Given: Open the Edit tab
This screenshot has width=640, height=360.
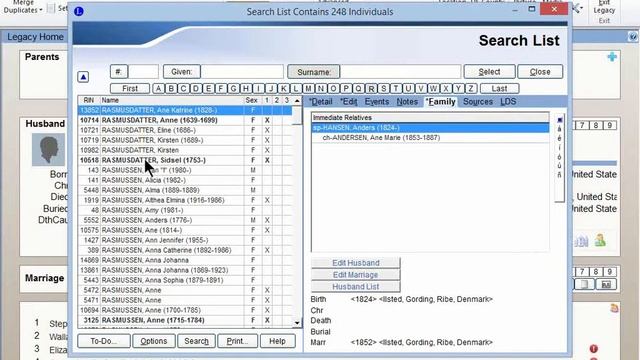Looking at the screenshot, I should [348, 102].
